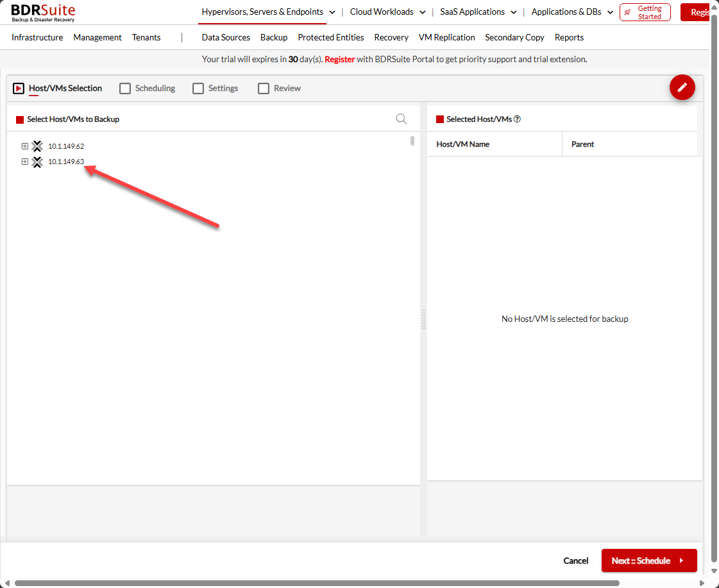Expand the 10.1.149.62 host tree node
Image resolution: width=719 pixels, height=588 pixels.
coord(24,146)
